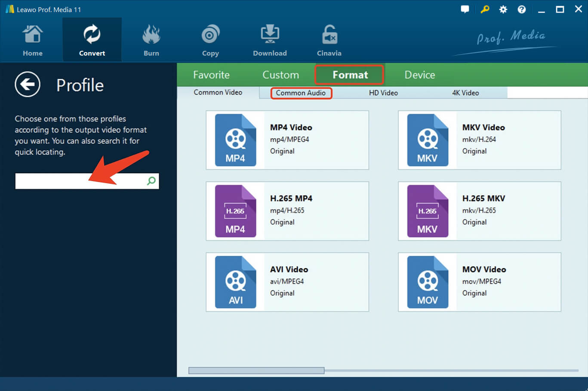Viewport: 588px width, 391px height.
Task: Open the Favorite profiles list
Action: (x=211, y=74)
